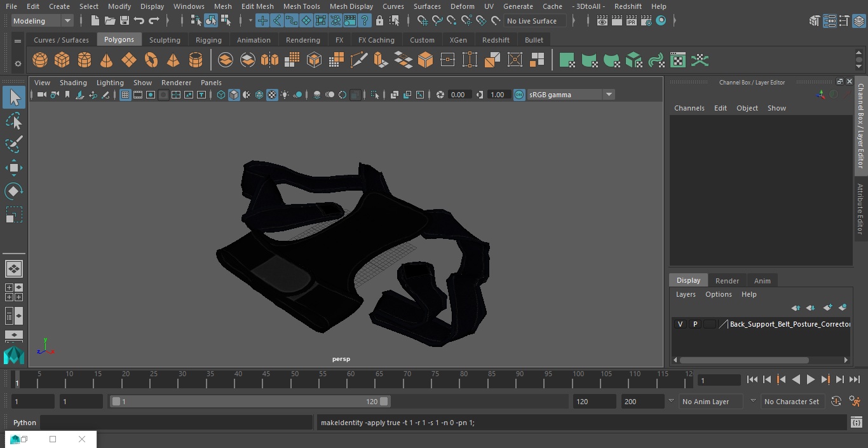
Task: Open the Options menu in layer editor
Action: pyautogui.click(x=719, y=294)
